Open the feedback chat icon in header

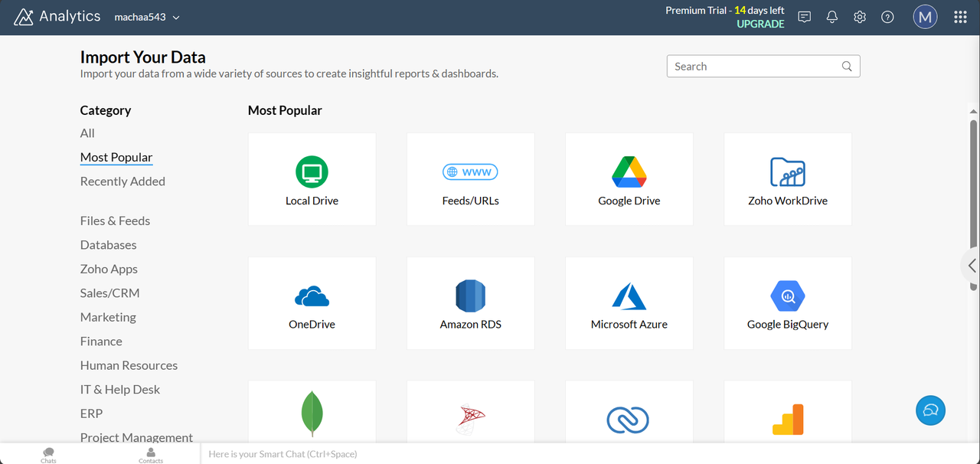(x=805, y=17)
